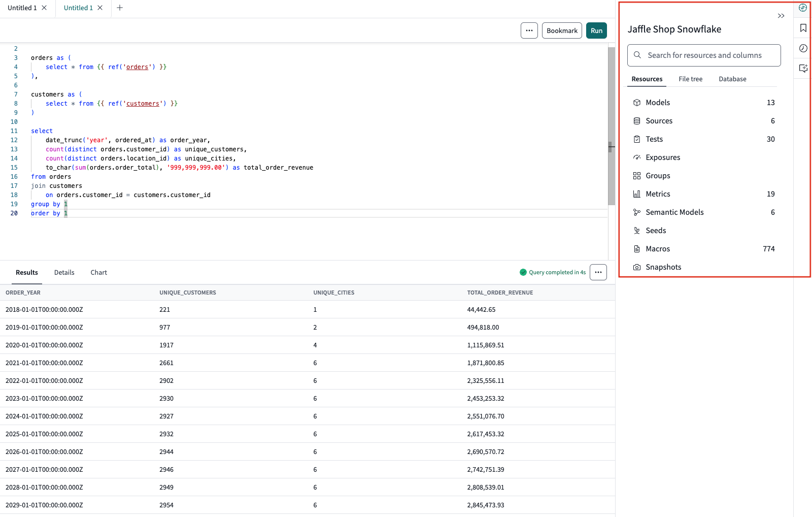Image resolution: width=812 pixels, height=517 pixels.
Task: Click the bookmark icon on the right edge
Action: (803, 28)
